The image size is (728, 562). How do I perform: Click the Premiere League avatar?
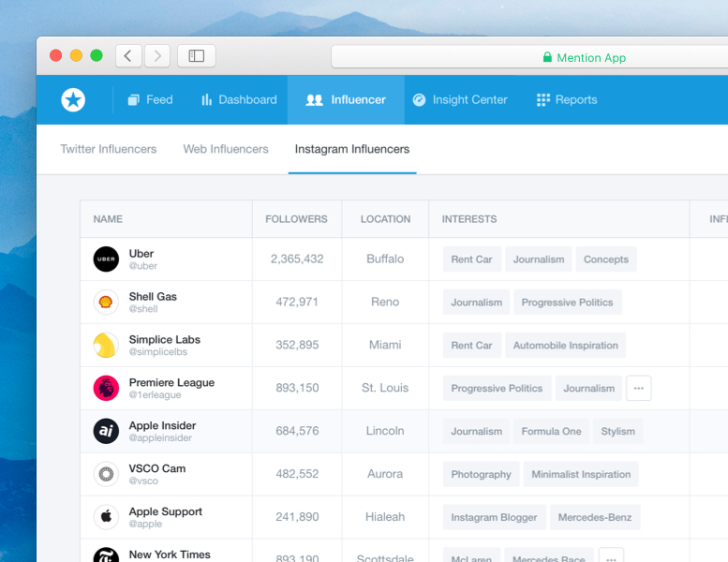click(106, 388)
